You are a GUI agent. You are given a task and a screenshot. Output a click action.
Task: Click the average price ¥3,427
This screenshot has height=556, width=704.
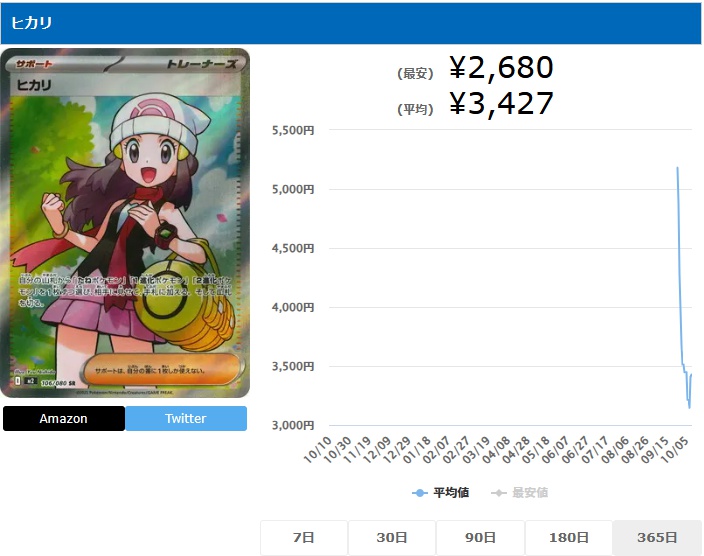(501, 104)
